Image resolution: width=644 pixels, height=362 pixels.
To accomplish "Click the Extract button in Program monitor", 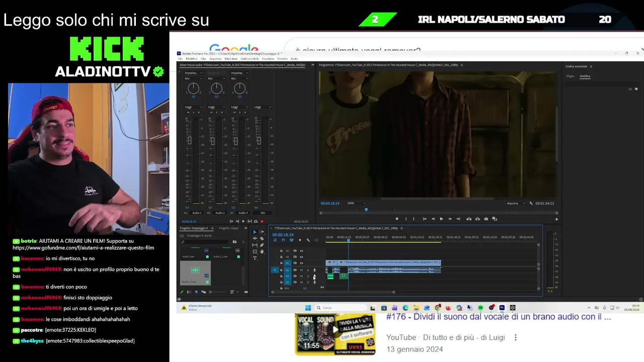I will pyautogui.click(x=477, y=219).
